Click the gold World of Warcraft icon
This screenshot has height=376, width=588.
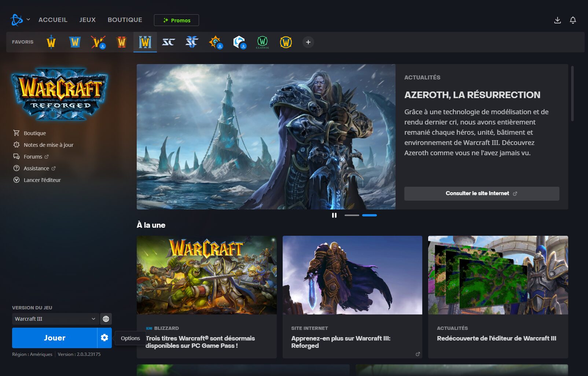(286, 42)
